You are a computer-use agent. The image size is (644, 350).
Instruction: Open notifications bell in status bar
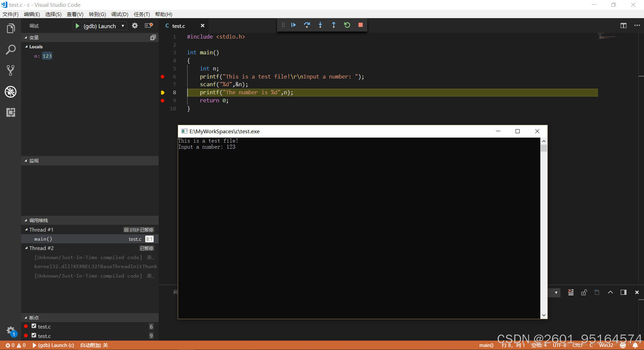tap(635, 345)
